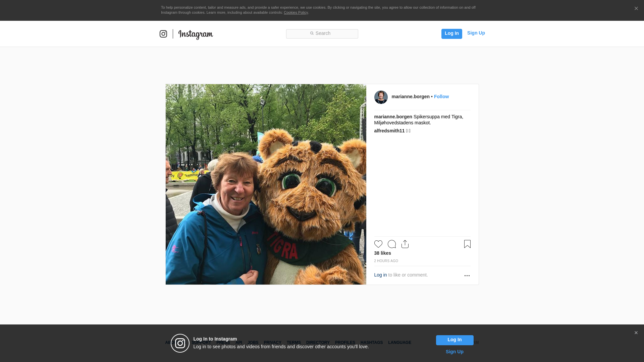
Task: Open marianne.borgen profile avatar
Action: tap(381, 97)
